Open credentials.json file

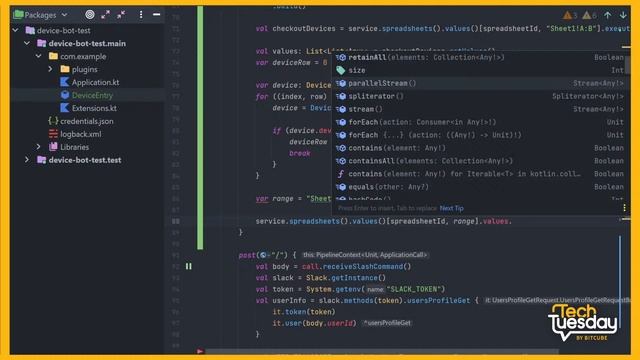(x=87, y=121)
